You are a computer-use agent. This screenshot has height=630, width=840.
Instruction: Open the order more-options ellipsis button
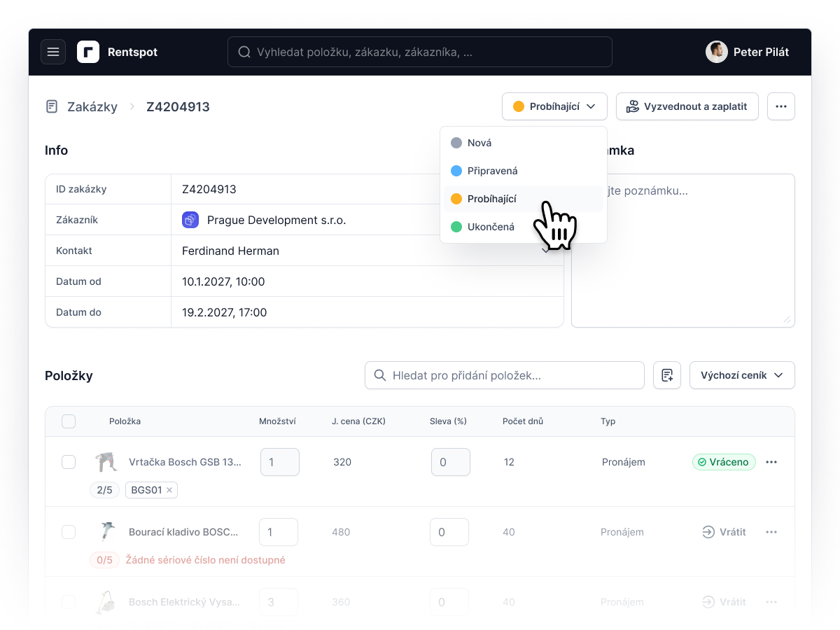pos(781,106)
